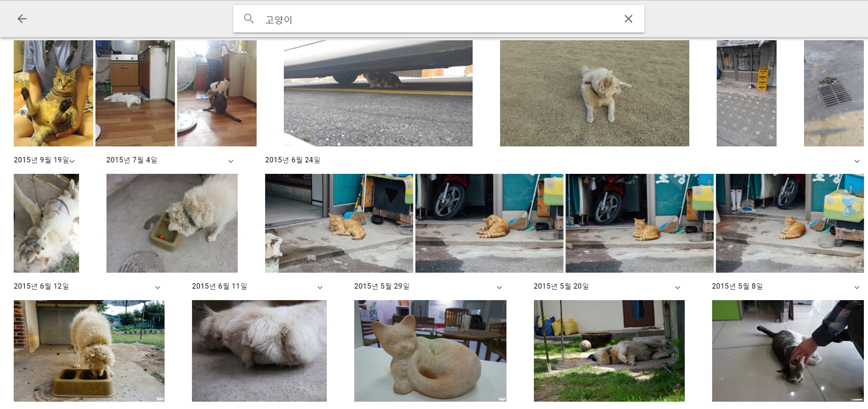Open photo of fluffy cat eating from double bowl
Image resolution: width=868 pixels, height=409 pixels.
point(89,351)
